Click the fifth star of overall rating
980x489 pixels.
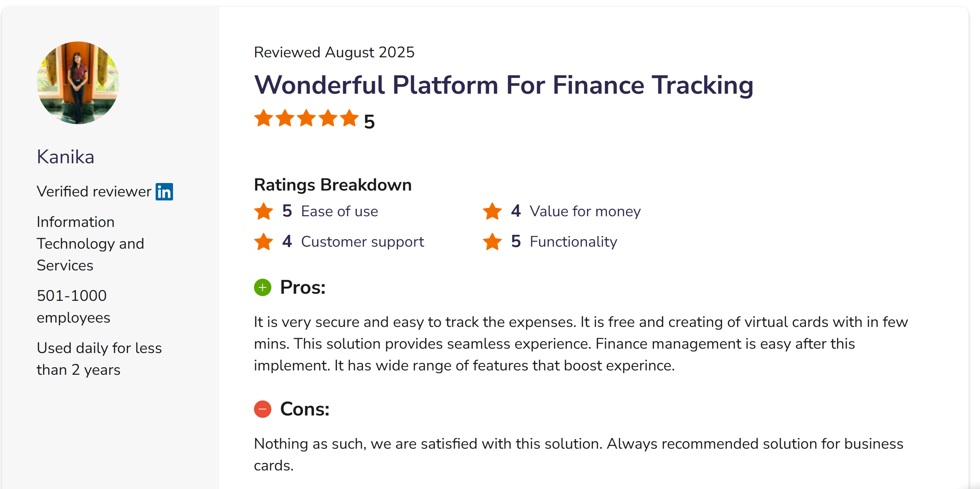click(x=350, y=118)
